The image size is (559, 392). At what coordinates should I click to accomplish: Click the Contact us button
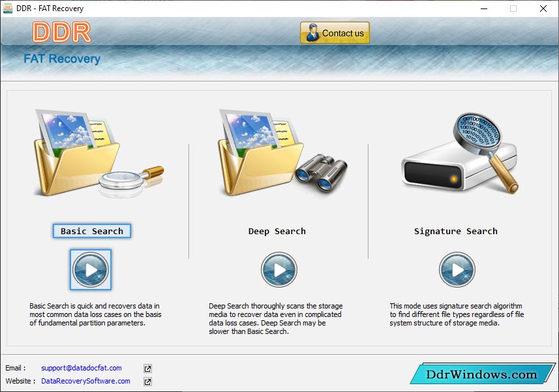pyautogui.click(x=335, y=33)
